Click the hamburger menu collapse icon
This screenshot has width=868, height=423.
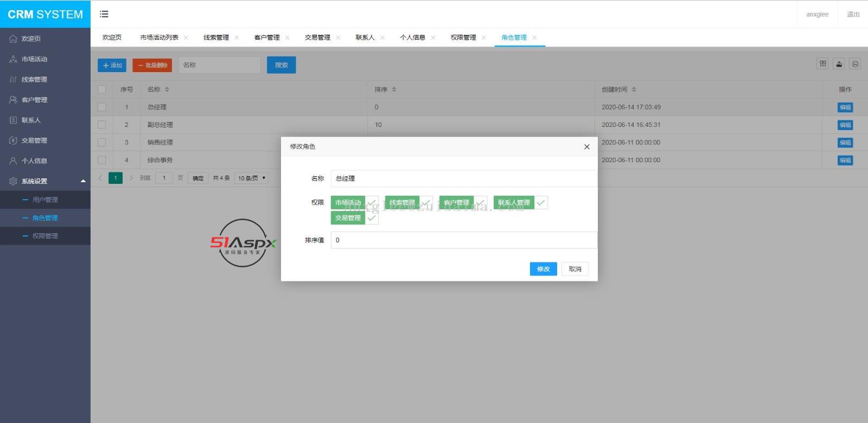pos(104,14)
